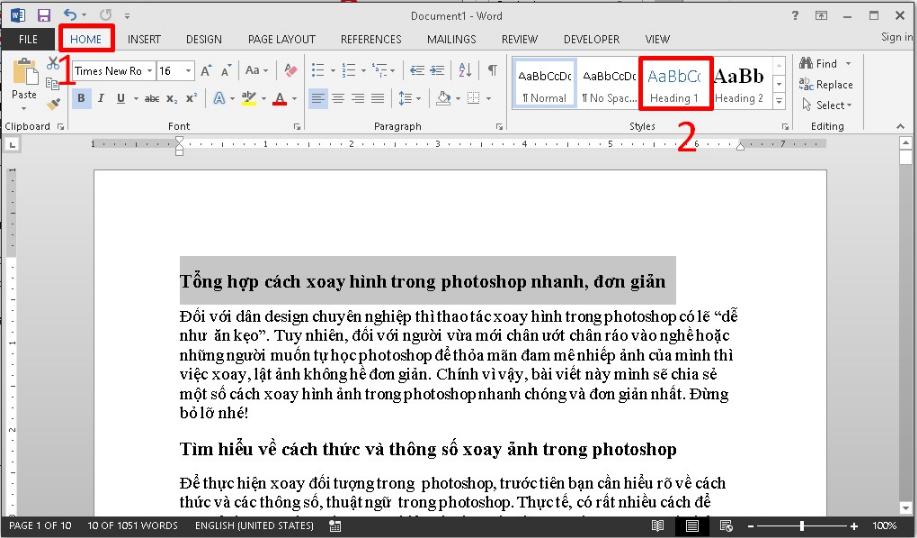Open the font size dropdown
Screen dimensions: 917x538
point(189,71)
